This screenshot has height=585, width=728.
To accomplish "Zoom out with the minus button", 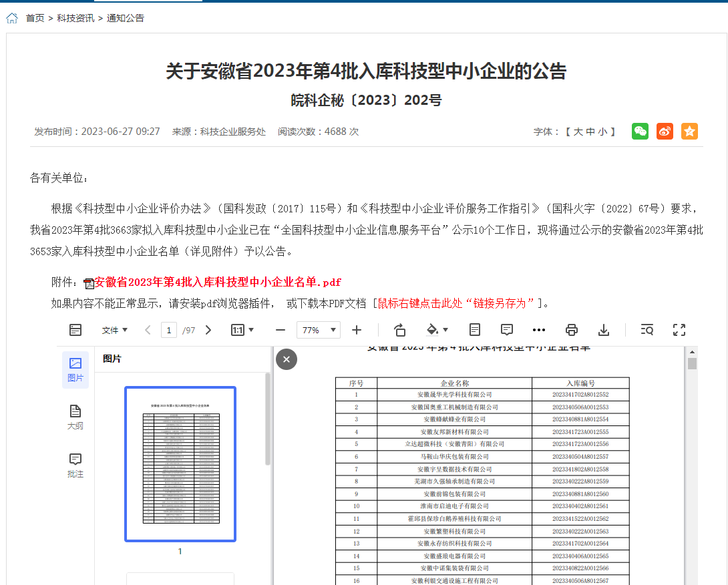I will tap(281, 330).
